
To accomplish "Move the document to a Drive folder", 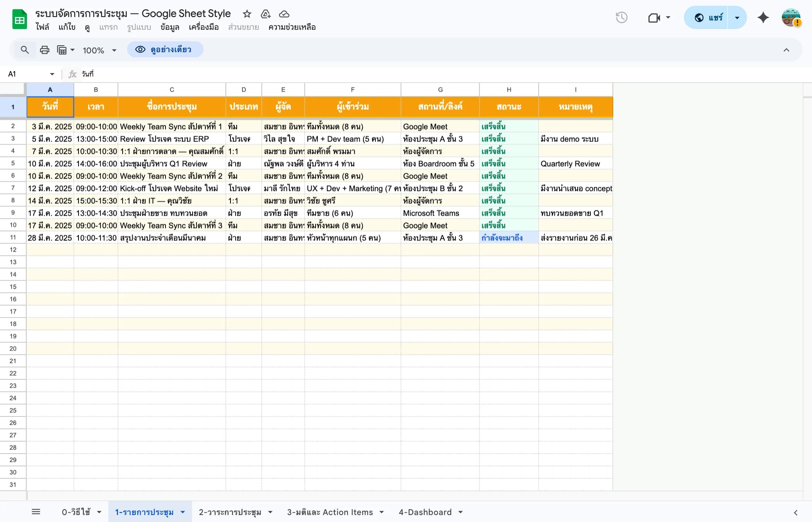I will point(265,14).
